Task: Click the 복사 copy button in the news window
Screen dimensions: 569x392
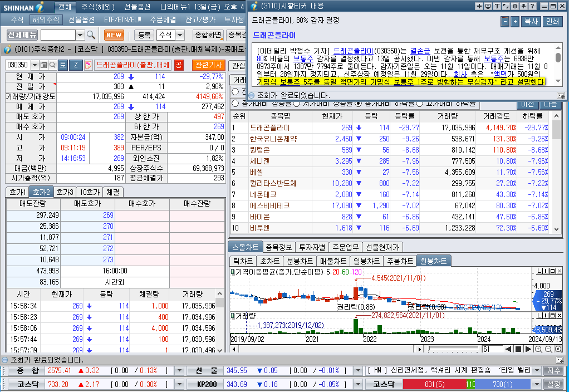Action: pos(531,21)
